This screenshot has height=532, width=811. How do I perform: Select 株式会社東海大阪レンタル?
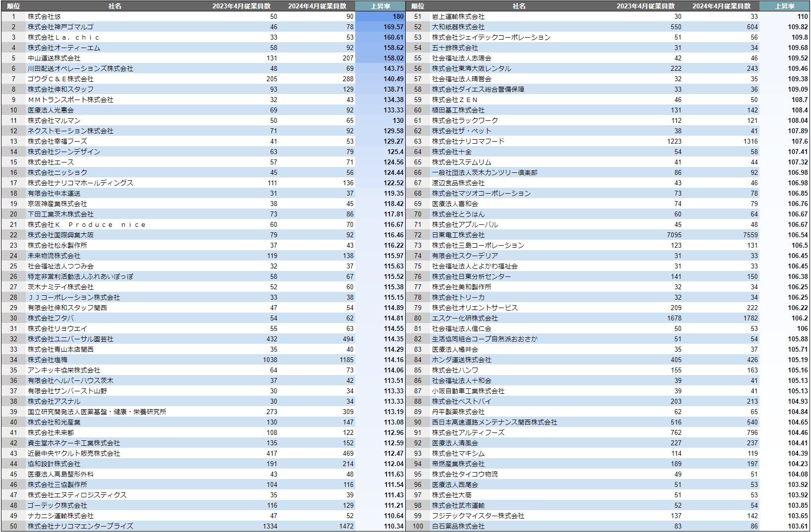click(472, 68)
